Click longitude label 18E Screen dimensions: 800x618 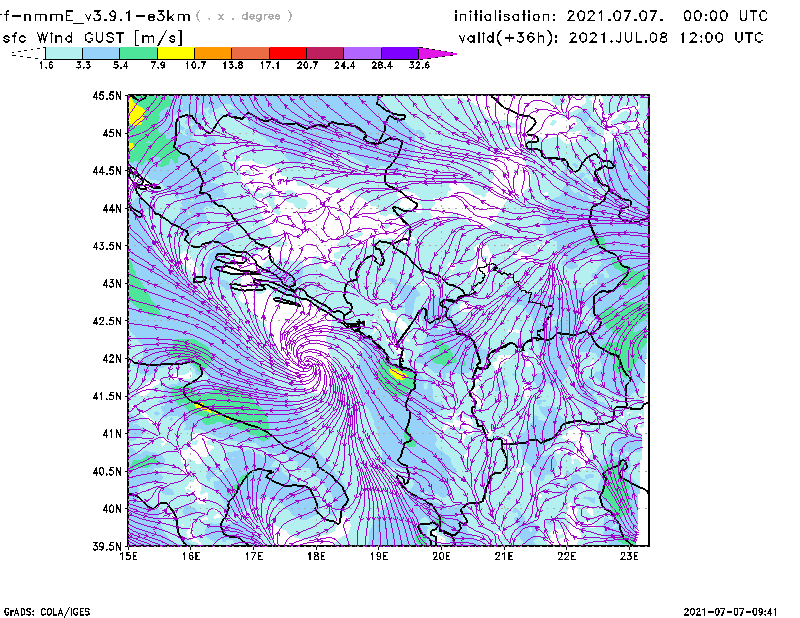[x=316, y=556]
